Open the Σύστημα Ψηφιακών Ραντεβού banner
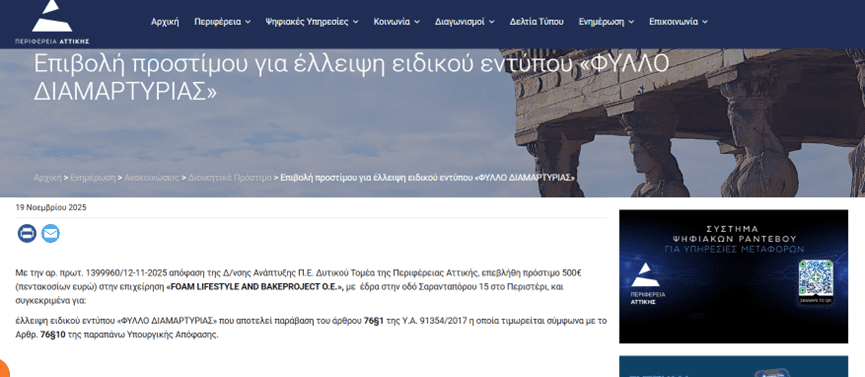 click(x=733, y=277)
